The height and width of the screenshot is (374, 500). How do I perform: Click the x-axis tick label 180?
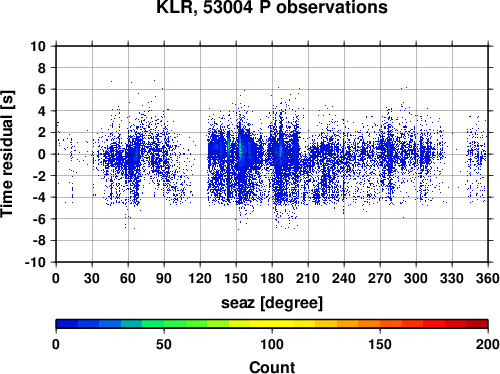[x=272, y=278]
